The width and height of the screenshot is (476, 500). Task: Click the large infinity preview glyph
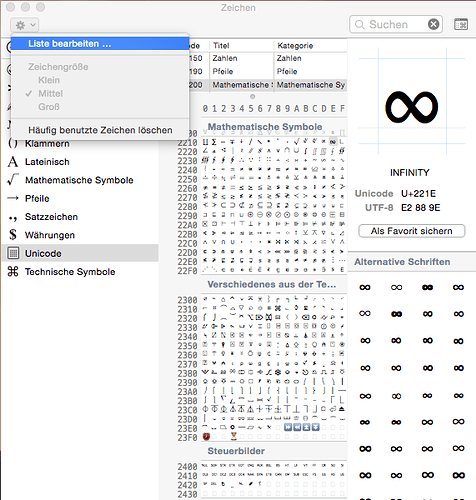pos(412,107)
